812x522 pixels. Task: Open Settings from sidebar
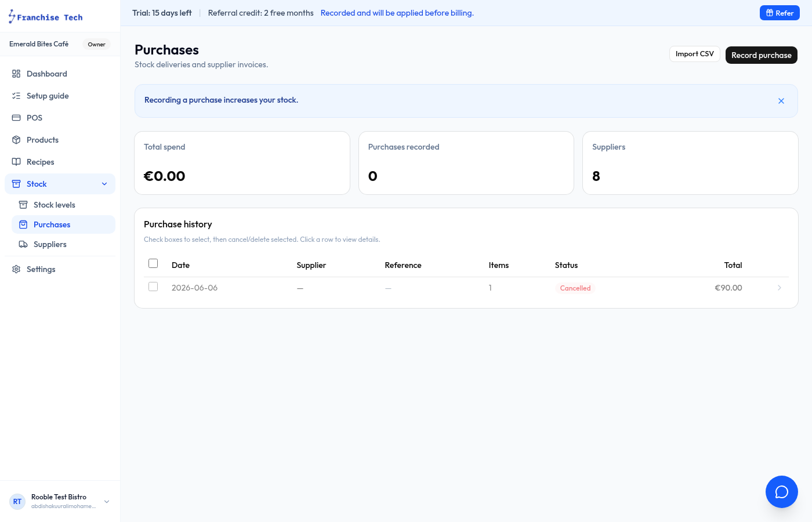[x=60, y=269]
